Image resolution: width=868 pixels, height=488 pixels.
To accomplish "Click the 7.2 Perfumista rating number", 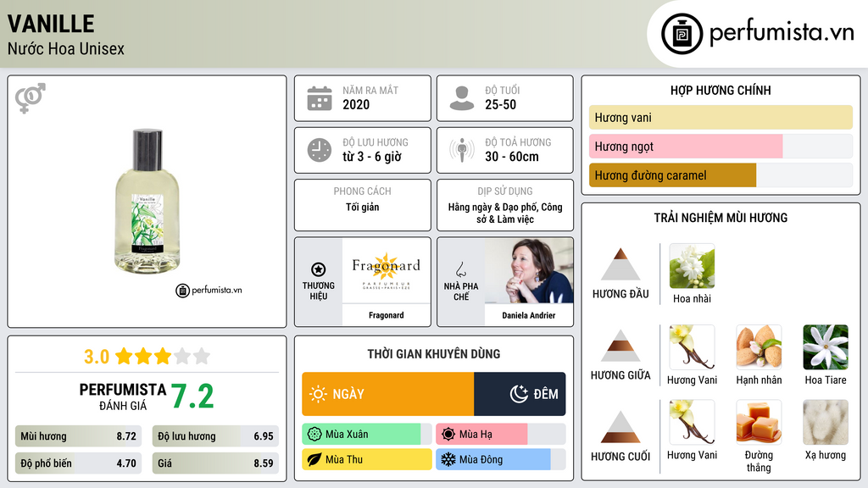I will tap(192, 396).
